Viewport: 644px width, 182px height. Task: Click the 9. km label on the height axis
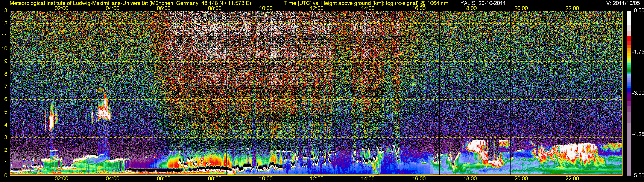(6, 61)
